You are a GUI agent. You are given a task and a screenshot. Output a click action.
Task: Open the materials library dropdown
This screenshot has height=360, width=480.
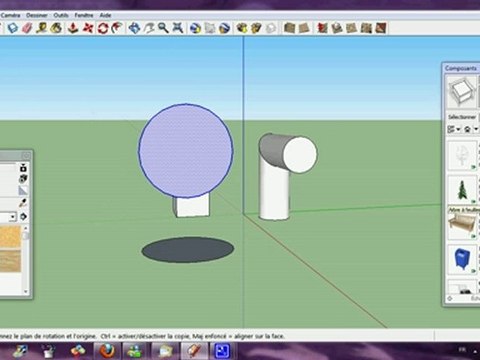12,217
